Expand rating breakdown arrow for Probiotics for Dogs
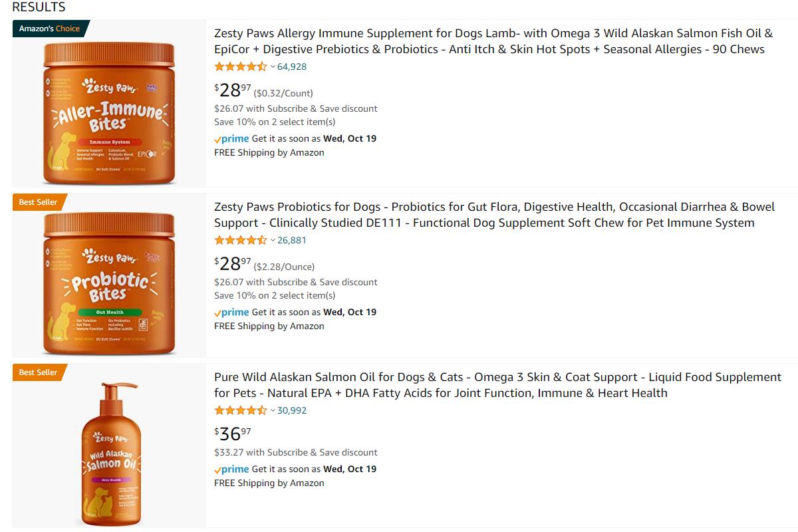This screenshot has width=798, height=532. pos(273,240)
